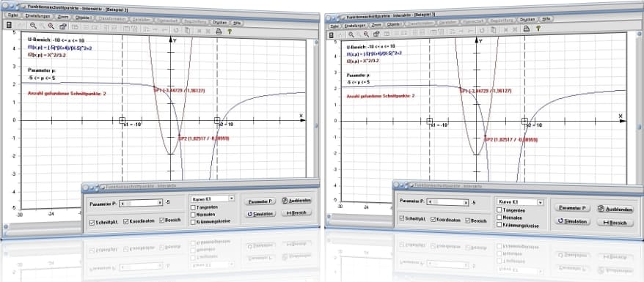Click green help icon in left window toolbar

pyautogui.click(x=230, y=31)
